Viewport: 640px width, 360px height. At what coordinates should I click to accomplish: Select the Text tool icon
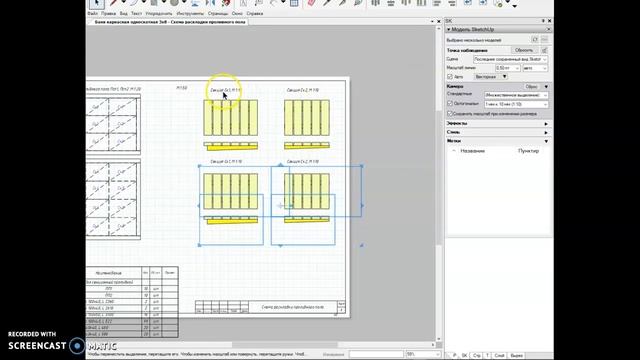point(243,3)
